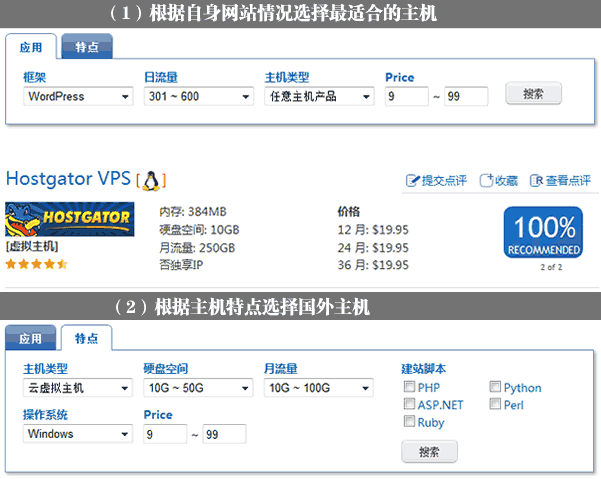This screenshot has width=601, height=479.
Task: Click the Python checkbox label text
Action: pyautogui.click(x=522, y=388)
